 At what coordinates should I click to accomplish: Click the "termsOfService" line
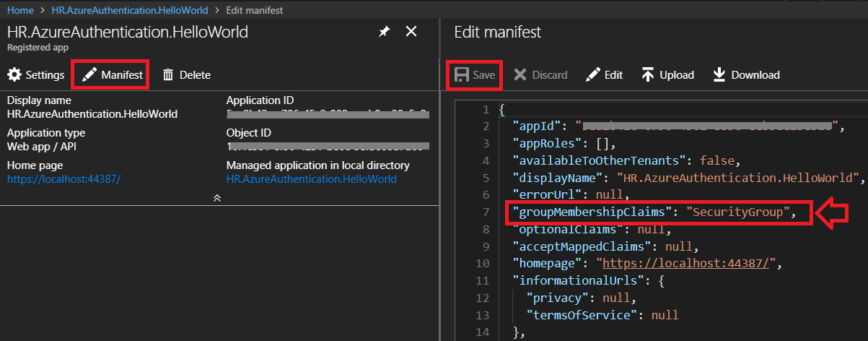coord(602,315)
